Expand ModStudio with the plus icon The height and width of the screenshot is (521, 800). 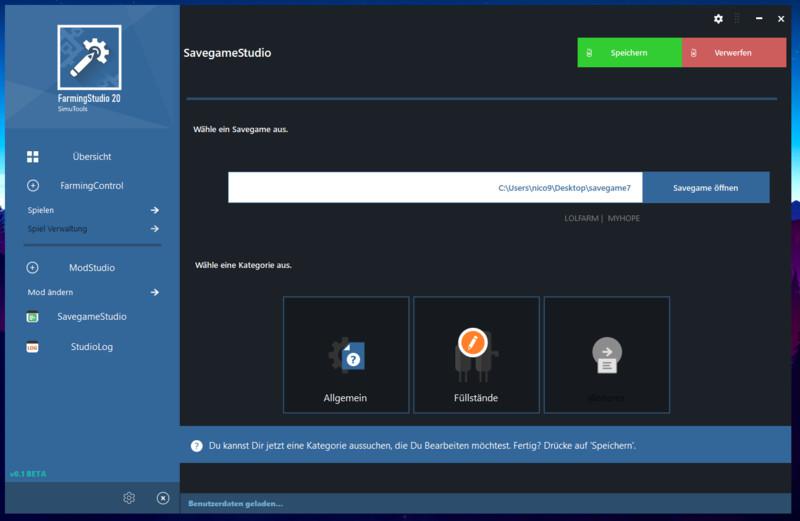[33, 268]
